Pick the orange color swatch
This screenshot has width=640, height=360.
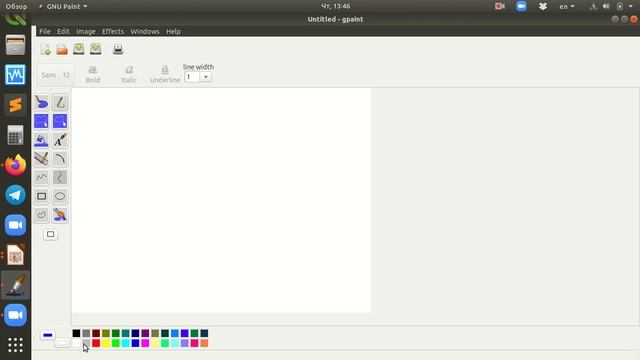(x=204, y=343)
